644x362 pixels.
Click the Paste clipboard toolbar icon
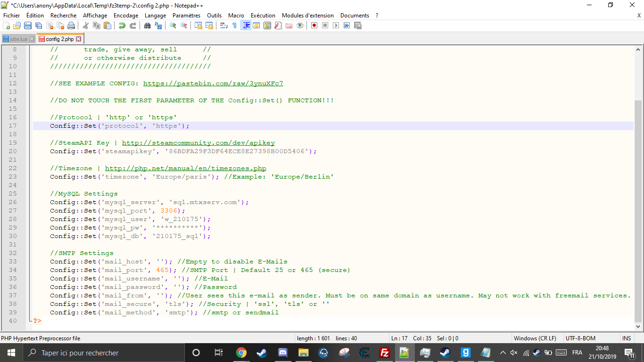point(107,25)
